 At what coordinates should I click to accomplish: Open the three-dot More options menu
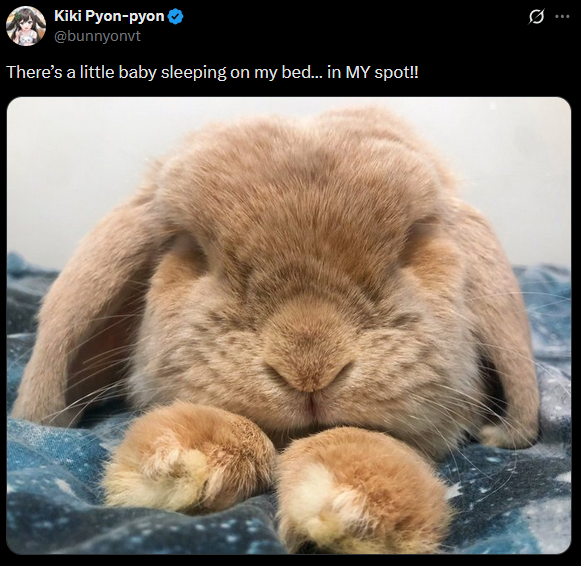pos(562,16)
